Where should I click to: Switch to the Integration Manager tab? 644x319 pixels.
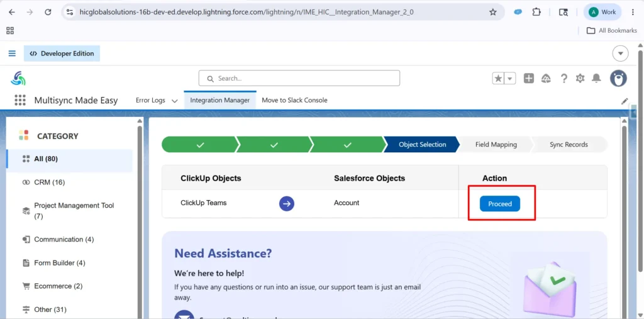(x=219, y=100)
